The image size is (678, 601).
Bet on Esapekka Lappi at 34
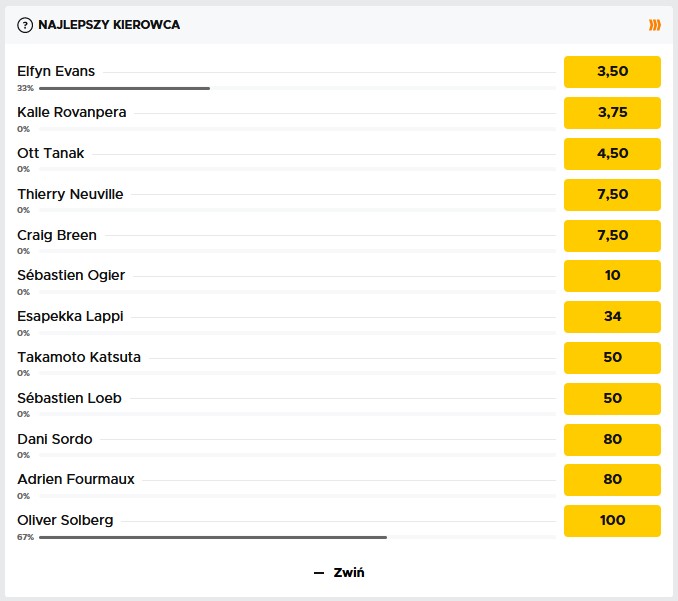coord(612,317)
